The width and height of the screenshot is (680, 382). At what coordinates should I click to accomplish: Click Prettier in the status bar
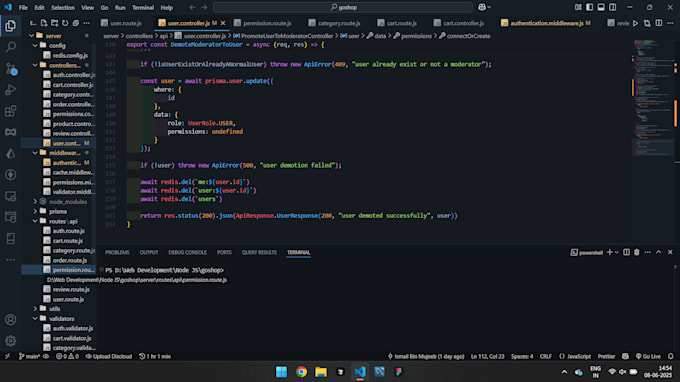click(x=606, y=356)
